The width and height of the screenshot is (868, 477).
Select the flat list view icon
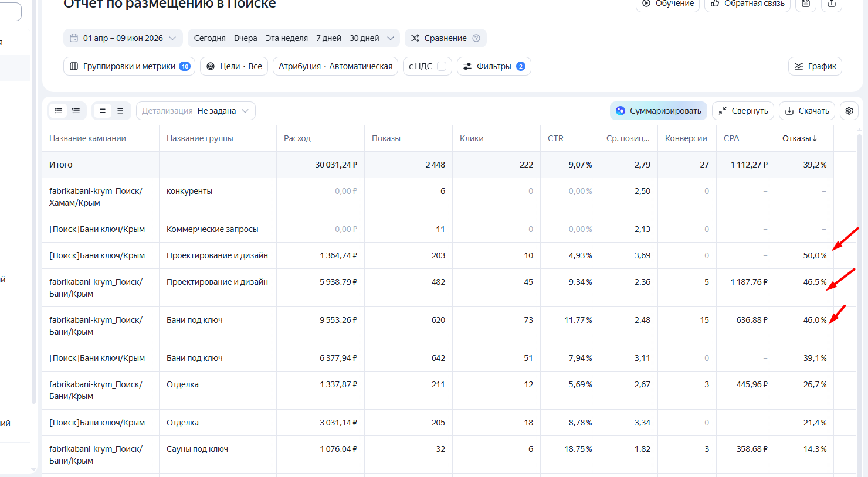[58, 111]
